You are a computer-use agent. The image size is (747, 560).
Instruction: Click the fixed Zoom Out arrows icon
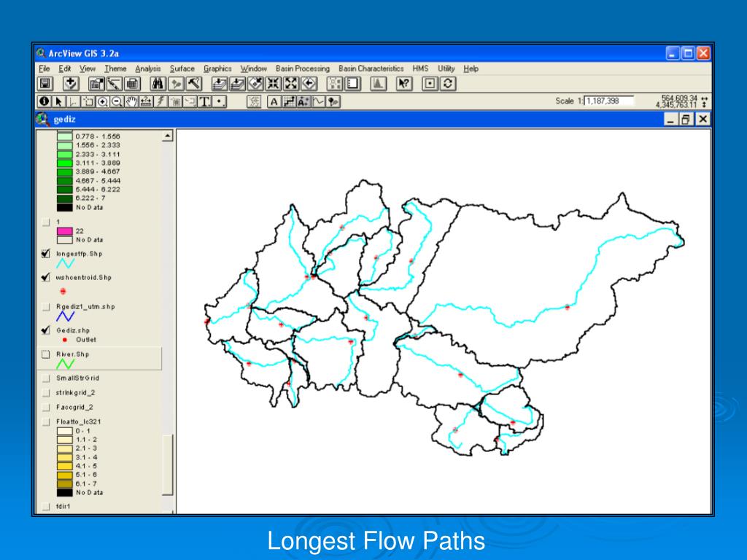click(292, 84)
